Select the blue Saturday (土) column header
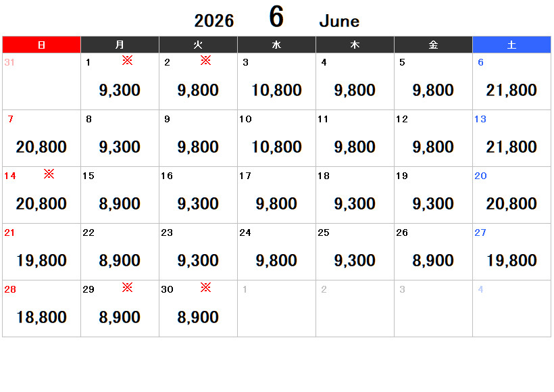 tap(511, 45)
